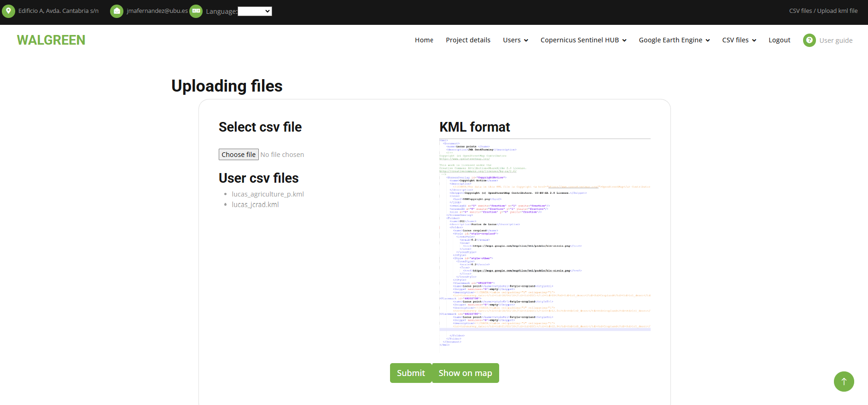This screenshot has width=868, height=405.
Task: Click the location pin icon
Action: click(x=8, y=11)
